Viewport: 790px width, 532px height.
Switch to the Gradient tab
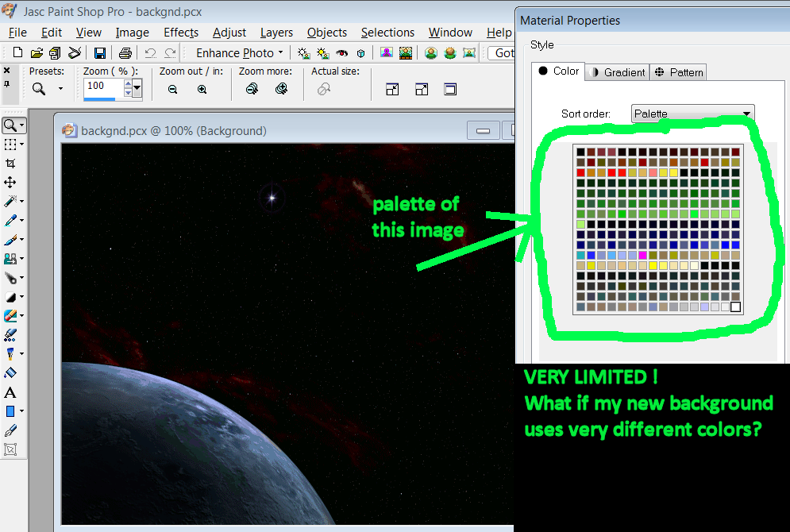[x=618, y=72]
